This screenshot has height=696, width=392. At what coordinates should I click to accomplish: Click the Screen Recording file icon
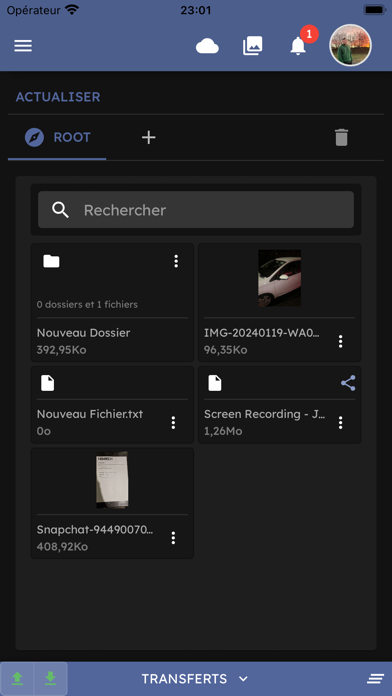(215, 383)
